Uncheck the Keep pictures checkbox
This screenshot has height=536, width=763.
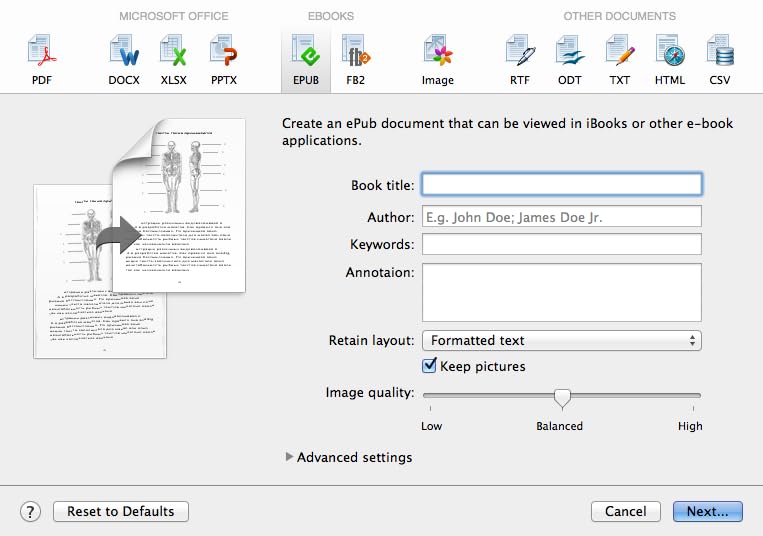430,366
